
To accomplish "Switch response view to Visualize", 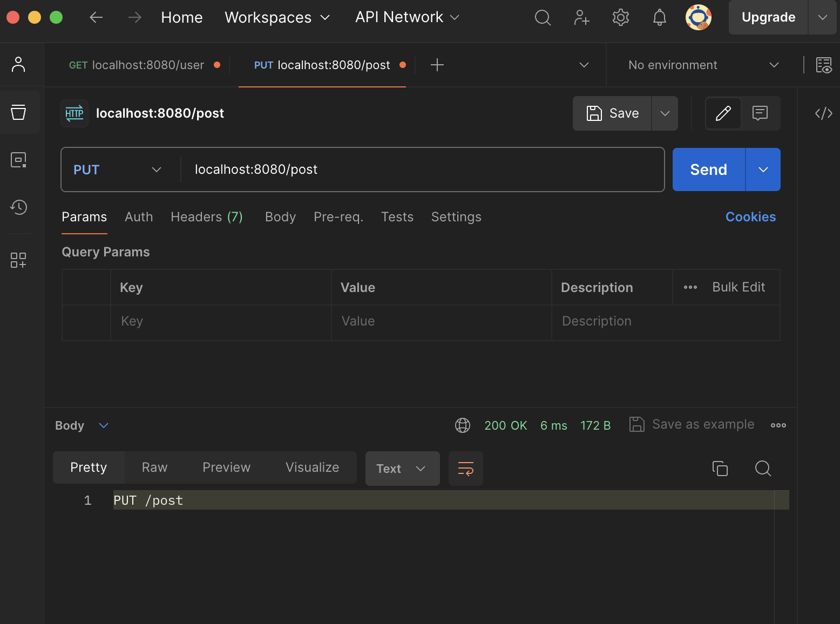I will pos(313,467).
